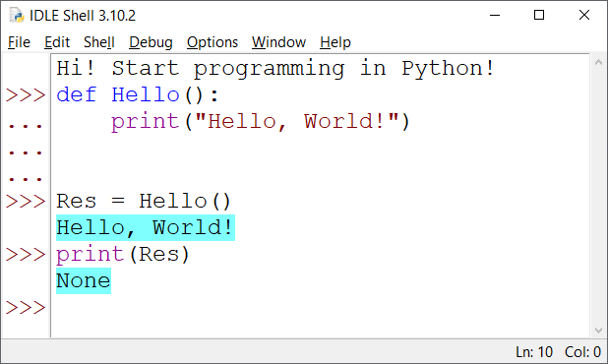Click the IDLE Python icon in title bar

pyautogui.click(x=17, y=16)
